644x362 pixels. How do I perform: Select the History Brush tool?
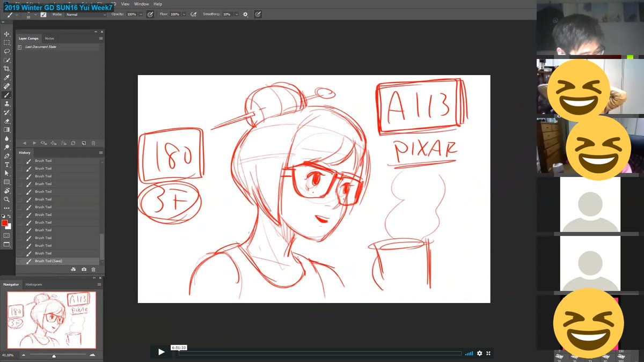7,112
